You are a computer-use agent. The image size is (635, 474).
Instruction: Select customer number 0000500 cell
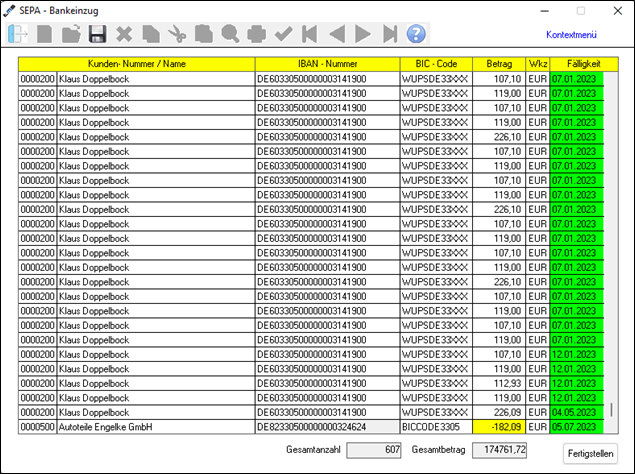point(37,427)
